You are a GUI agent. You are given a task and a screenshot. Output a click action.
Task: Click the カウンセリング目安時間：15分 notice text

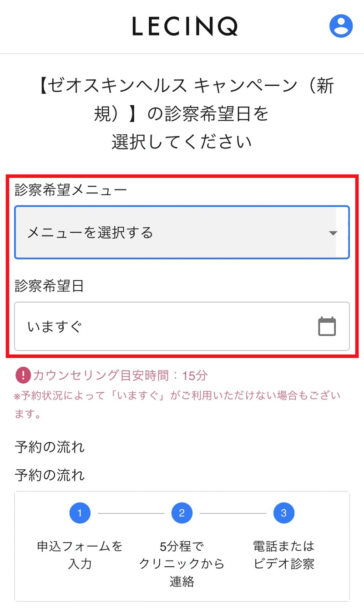click(120, 375)
